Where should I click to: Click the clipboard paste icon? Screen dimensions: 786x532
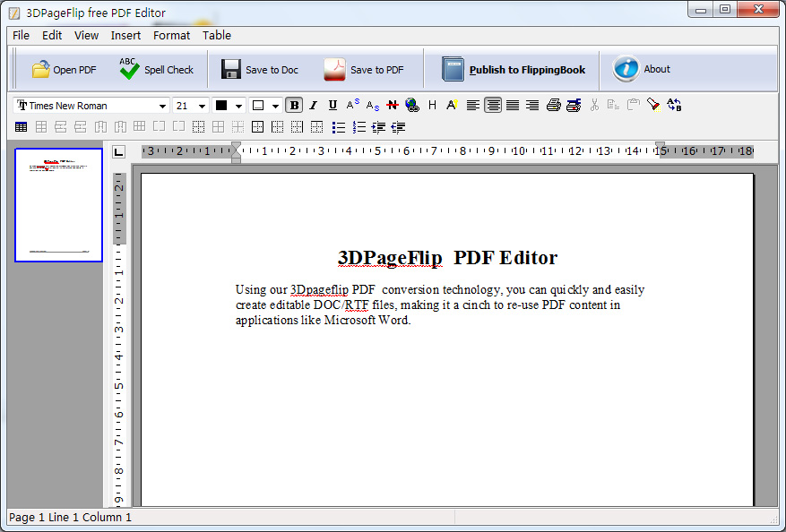[x=634, y=105]
